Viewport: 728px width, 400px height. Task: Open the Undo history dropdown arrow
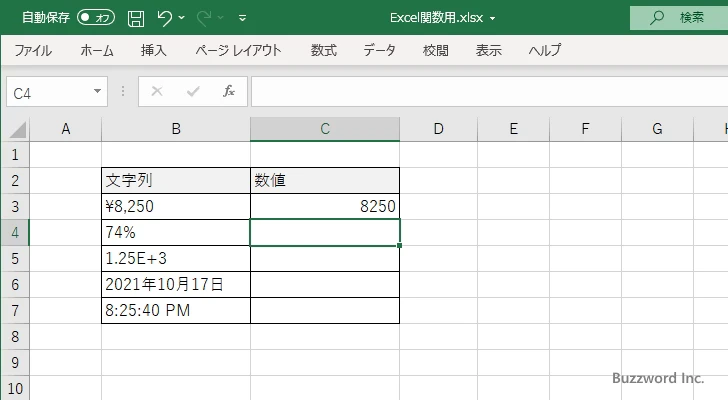(182, 18)
